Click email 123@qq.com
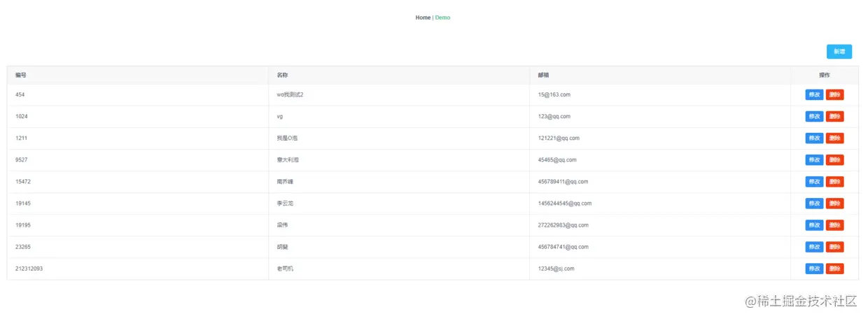The height and width of the screenshot is (319, 868). pos(554,116)
